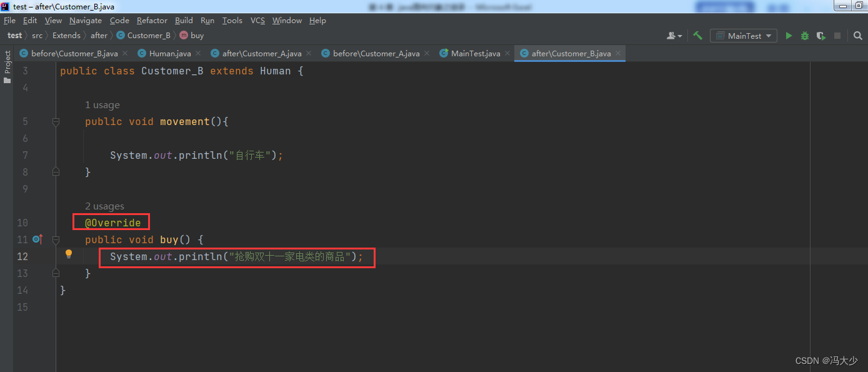This screenshot has height=372, width=868.
Task: Close the after\Customer_A.java tab
Action: (x=309, y=54)
